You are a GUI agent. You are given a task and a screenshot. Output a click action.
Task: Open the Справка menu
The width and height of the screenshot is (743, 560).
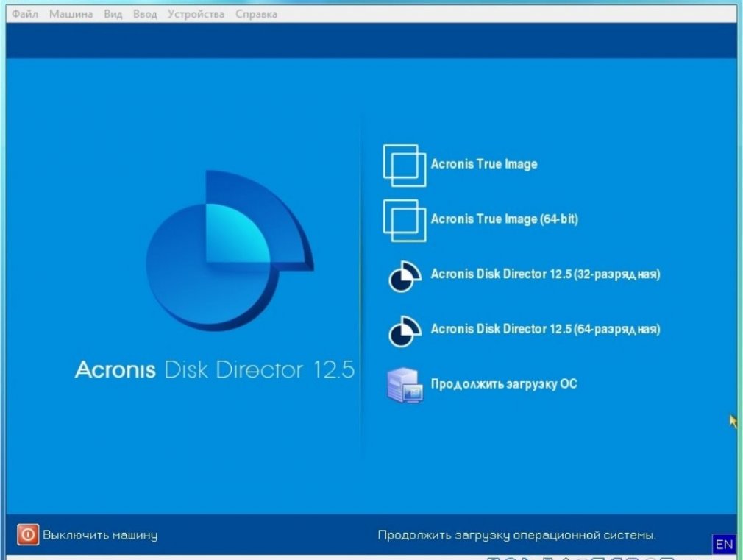pos(256,14)
